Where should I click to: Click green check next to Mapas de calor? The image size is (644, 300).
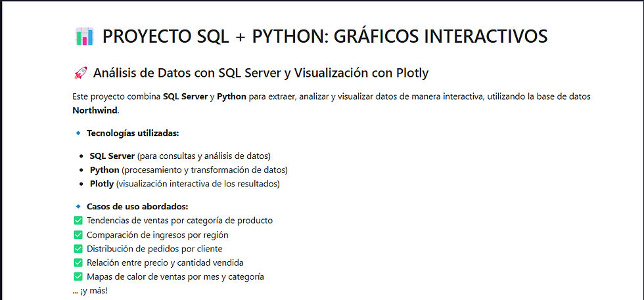click(x=78, y=276)
